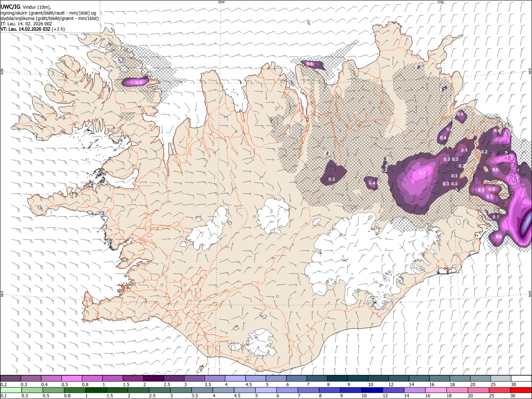
Task: Click the "64N" latitude label on right edge
Action: [x=530, y=294]
